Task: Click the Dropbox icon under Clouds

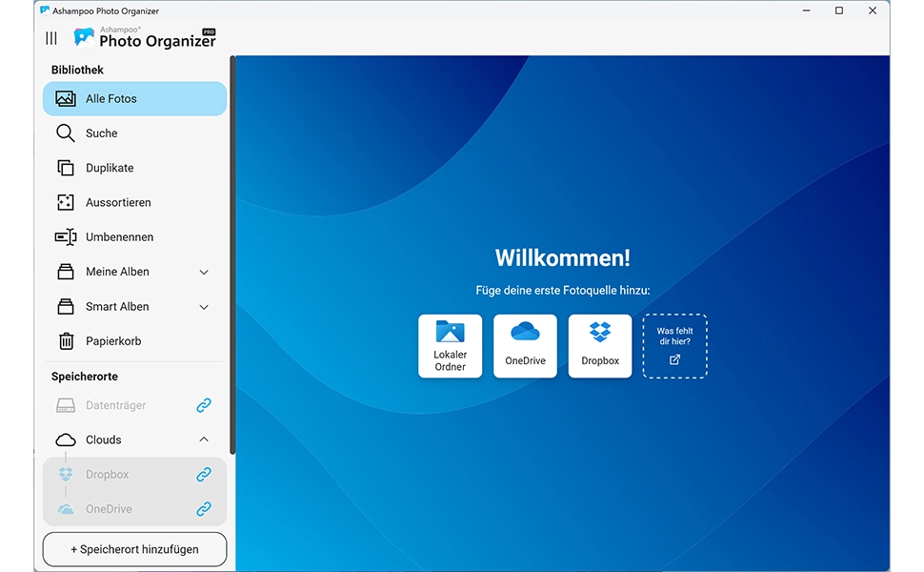Action: [66, 474]
